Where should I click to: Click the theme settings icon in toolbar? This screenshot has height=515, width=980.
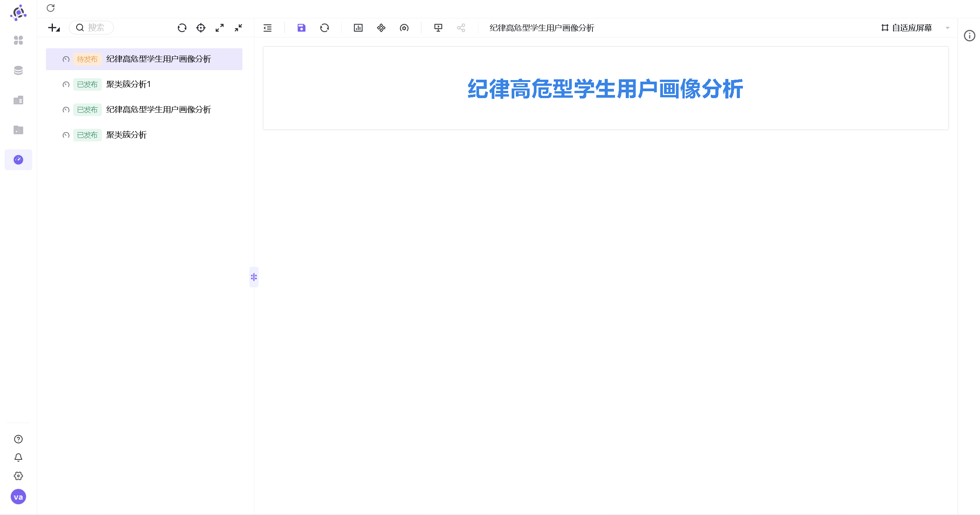point(404,28)
